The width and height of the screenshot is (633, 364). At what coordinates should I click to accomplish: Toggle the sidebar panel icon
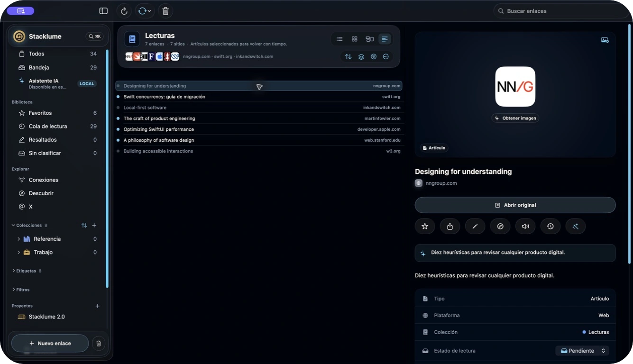(103, 11)
